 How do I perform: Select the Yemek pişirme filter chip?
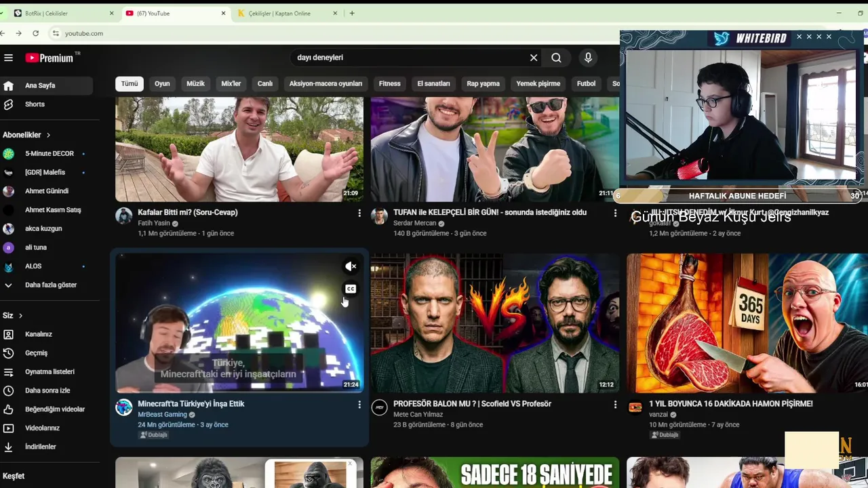click(538, 83)
